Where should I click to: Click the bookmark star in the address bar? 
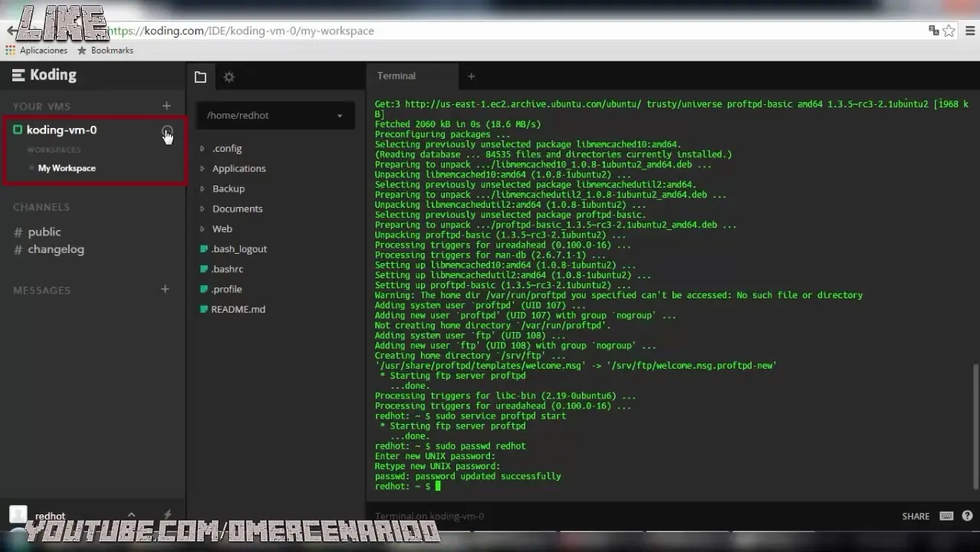pos(950,31)
